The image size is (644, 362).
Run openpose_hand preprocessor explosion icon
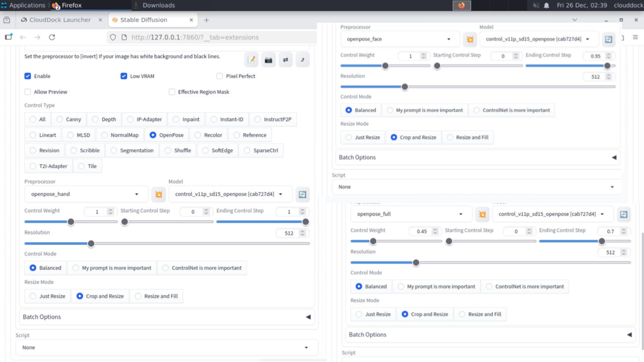coord(159,194)
